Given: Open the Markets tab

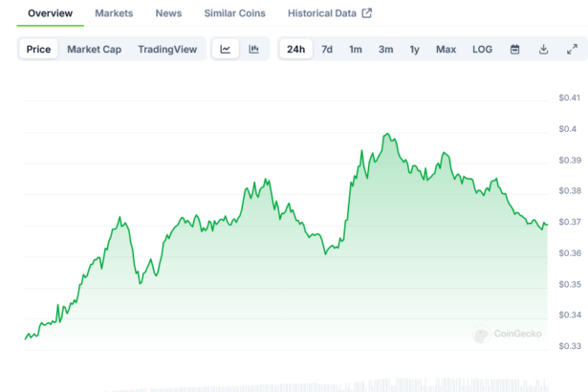Looking at the screenshot, I should (114, 13).
